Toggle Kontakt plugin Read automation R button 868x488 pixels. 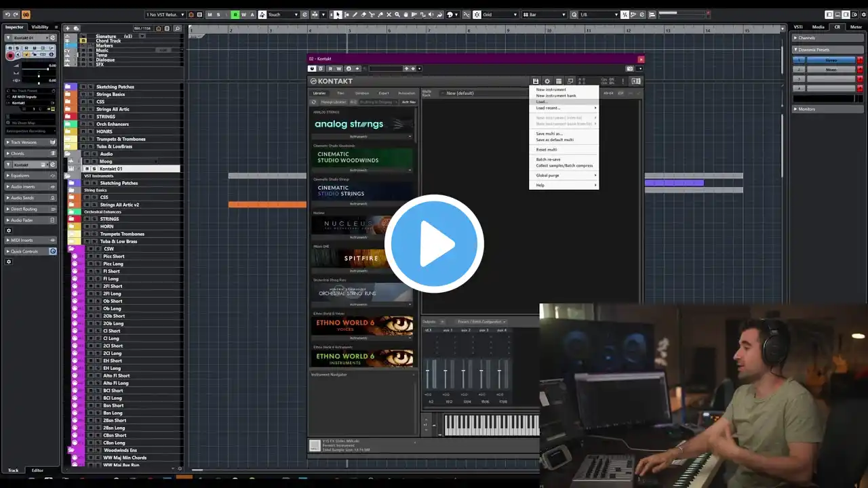(x=330, y=68)
